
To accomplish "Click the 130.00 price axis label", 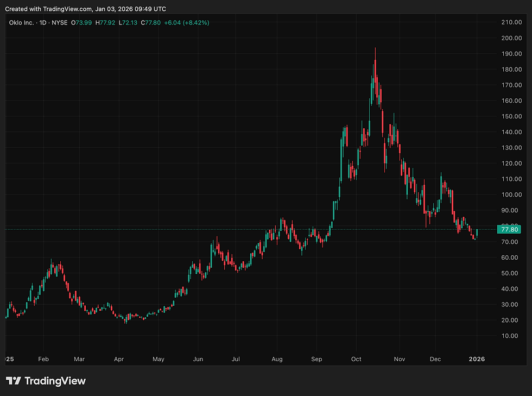I will point(511,147).
